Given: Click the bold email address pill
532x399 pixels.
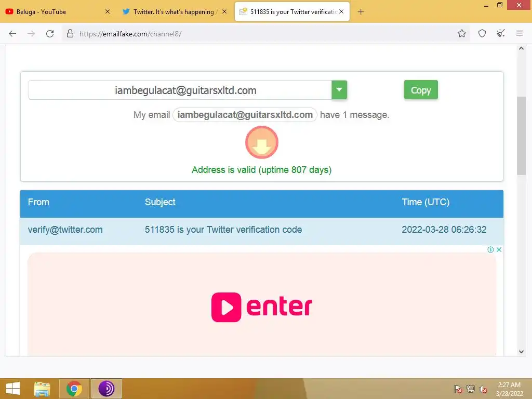Looking at the screenshot, I should 245,115.
